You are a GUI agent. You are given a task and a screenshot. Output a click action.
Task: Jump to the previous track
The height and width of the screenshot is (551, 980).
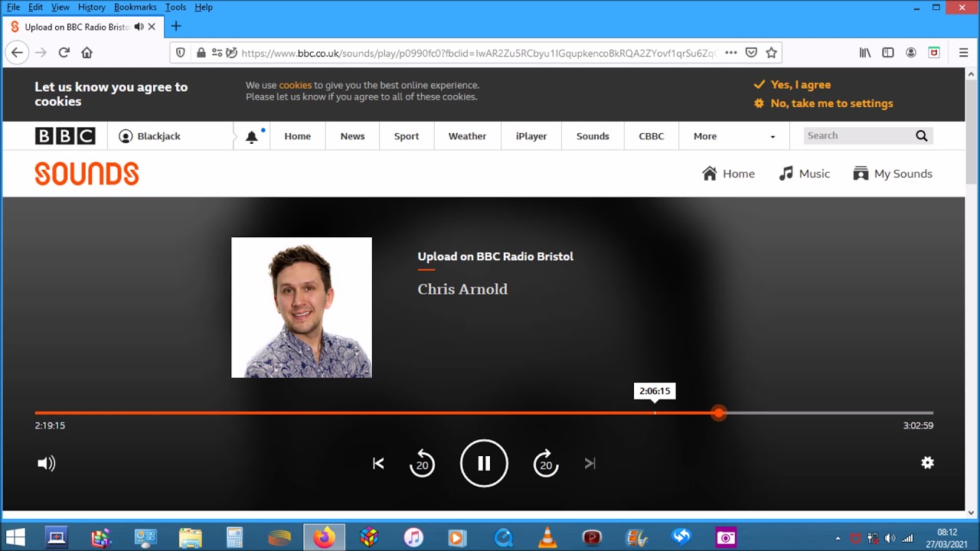pyautogui.click(x=378, y=463)
